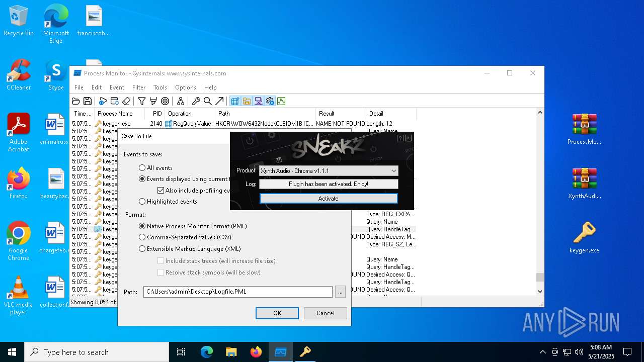The image size is (644, 362).
Task: Click the Operation column header
Action: [x=190, y=114]
